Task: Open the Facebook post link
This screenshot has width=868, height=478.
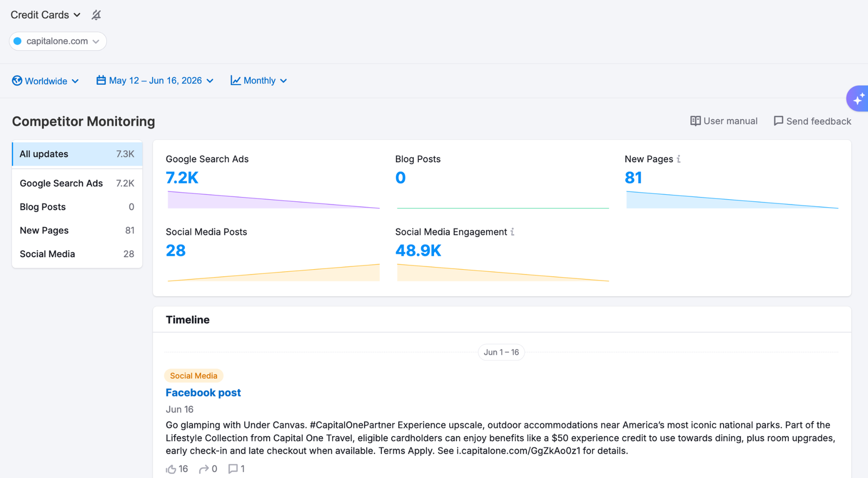Action: (203, 393)
